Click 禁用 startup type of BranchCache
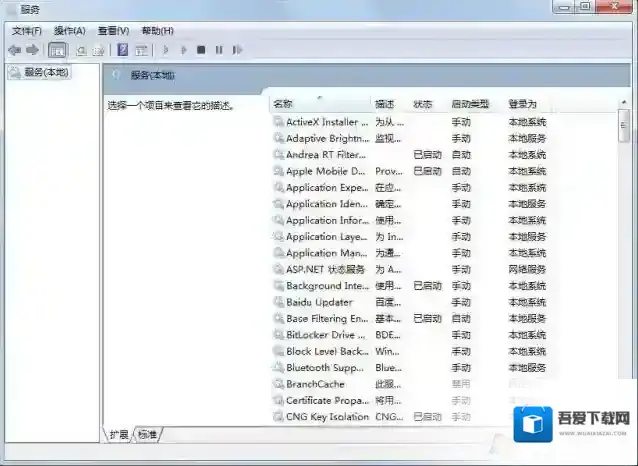 tap(461, 384)
